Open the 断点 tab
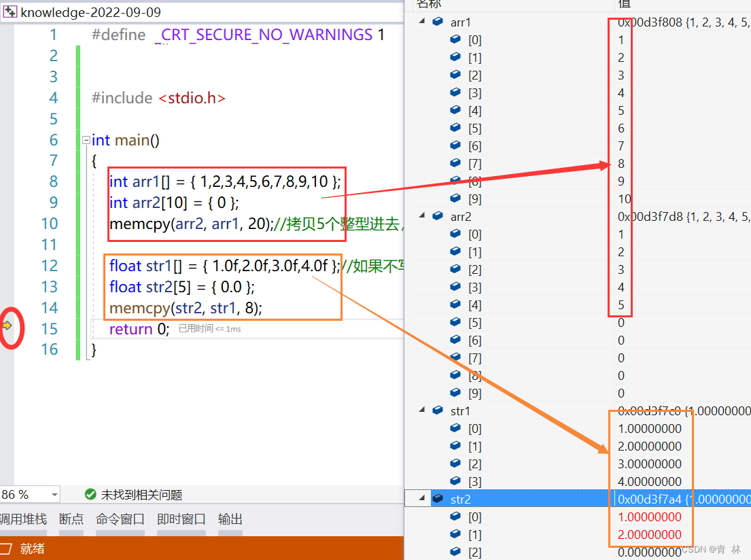Image resolution: width=751 pixels, height=560 pixels. pyautogui.click(x=71, y=519)
